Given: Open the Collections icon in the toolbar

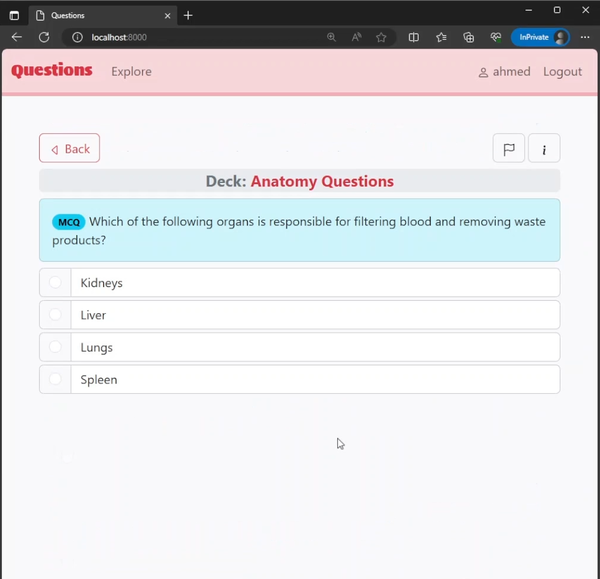Looking at the screenshot, I should tap(468, 37).
